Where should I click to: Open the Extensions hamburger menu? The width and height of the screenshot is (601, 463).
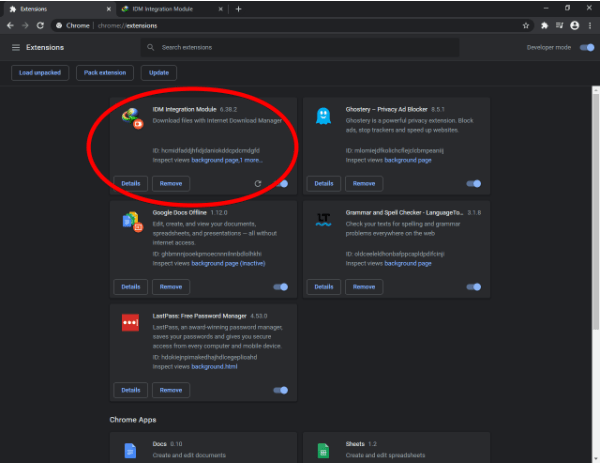pyautogui.click(x=16, y=48)
